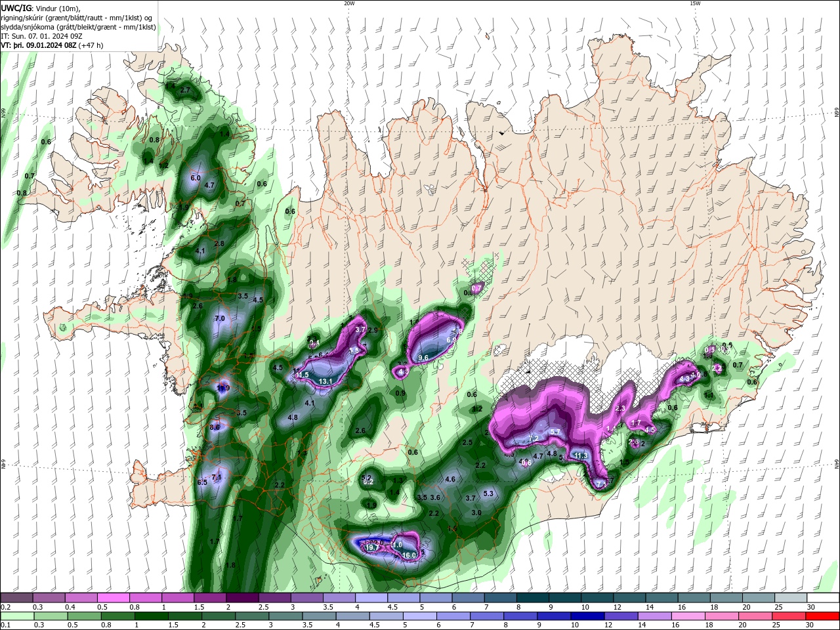Click the '11.5' precipitation value on the map
Screen dimensions: 840x630
click(302, 375)
